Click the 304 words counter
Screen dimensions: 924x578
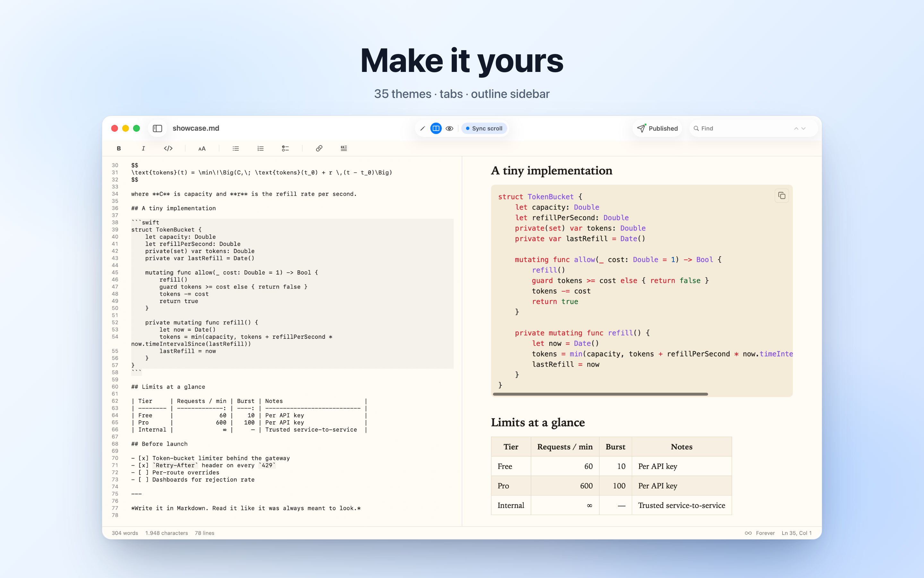[x=125, y=533]
